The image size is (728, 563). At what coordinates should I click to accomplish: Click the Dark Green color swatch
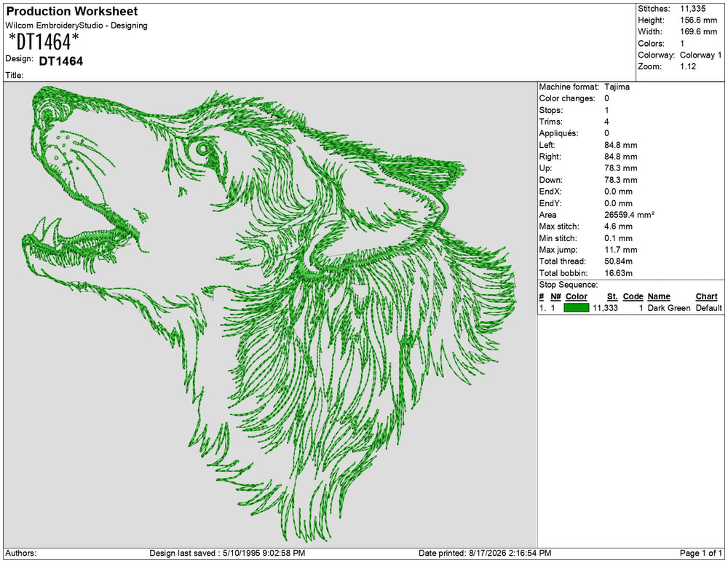[x=576, y=308]
